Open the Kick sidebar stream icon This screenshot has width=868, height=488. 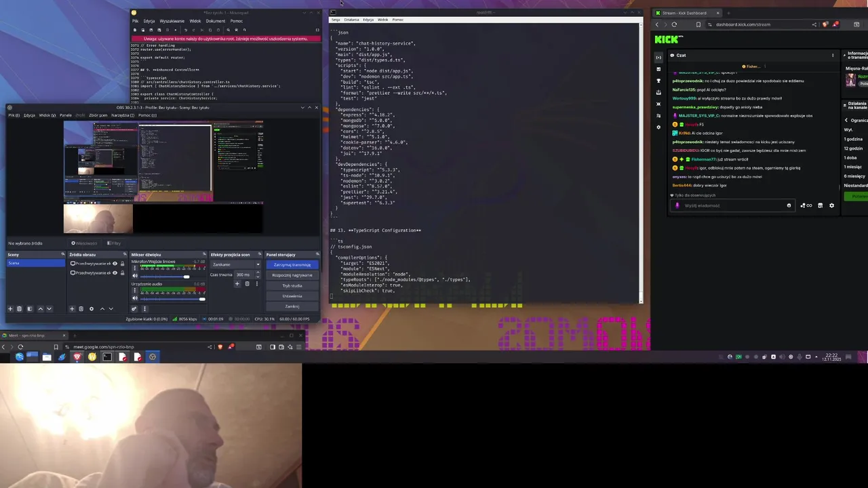[658, 58]
